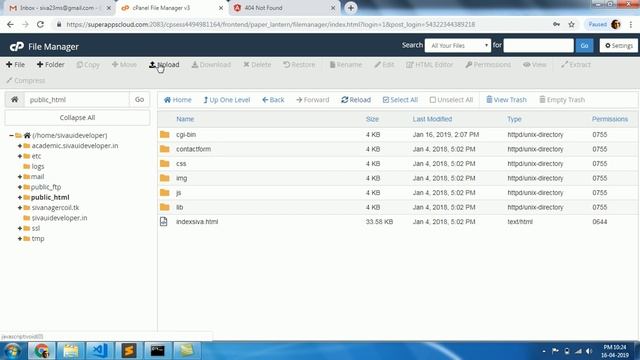
Task: Expand the ssl tree folder
Action: (x=20, y=228)
